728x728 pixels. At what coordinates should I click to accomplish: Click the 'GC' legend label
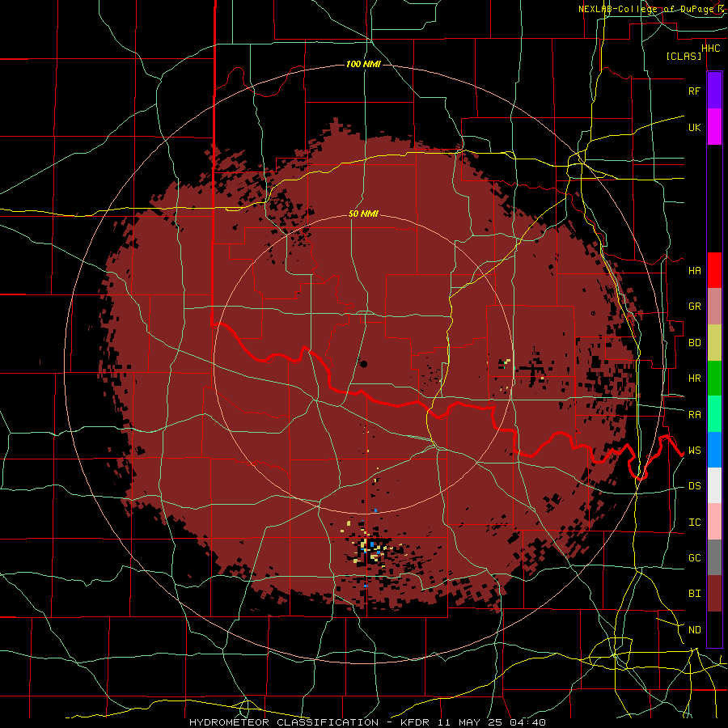pyautogui.click(x=694, y=558)
